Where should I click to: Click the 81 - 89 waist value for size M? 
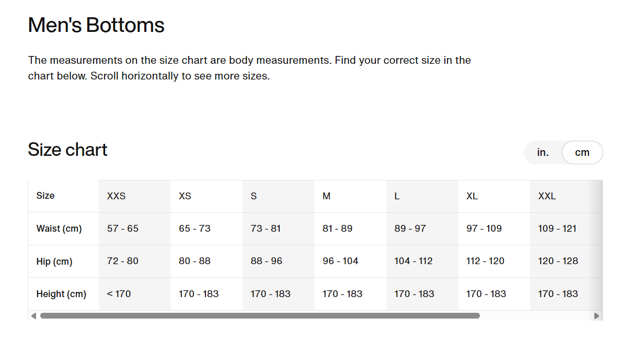[337, 229]
